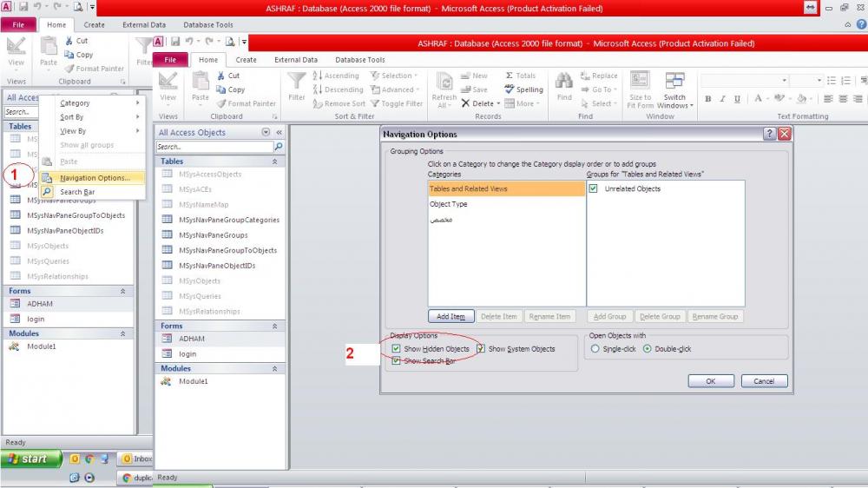
Task: Collapse the Forms group in the front pane
Action: click(274, 326)
